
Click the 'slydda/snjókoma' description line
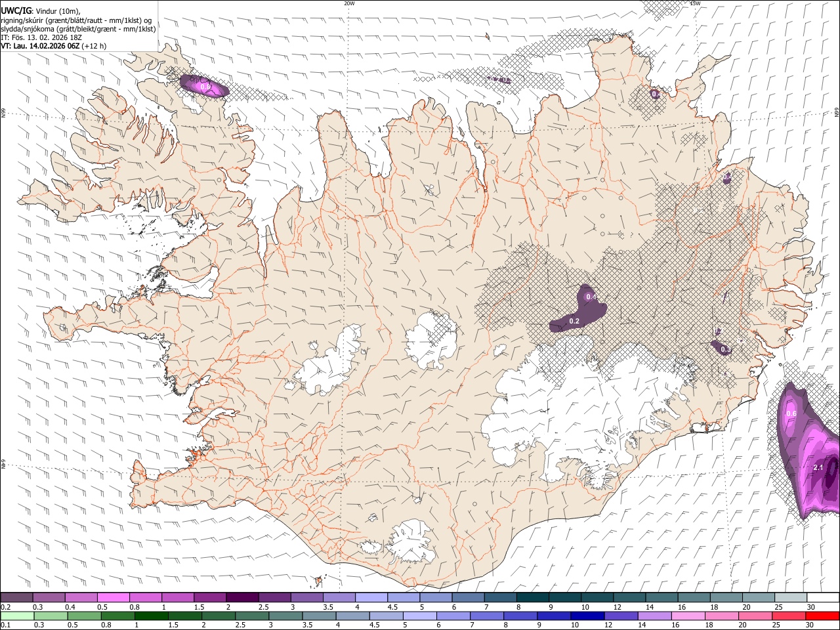(x=78, y=28)
